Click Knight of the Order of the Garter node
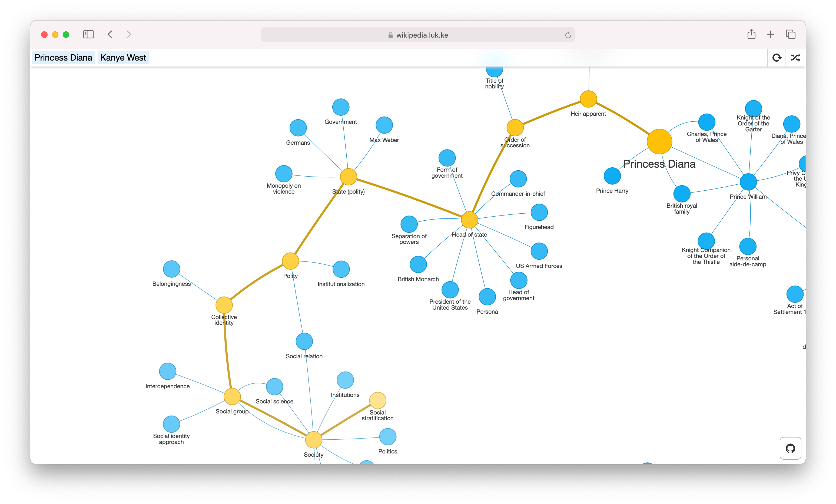This screenshot has height=504, width=836. point(753,109)
